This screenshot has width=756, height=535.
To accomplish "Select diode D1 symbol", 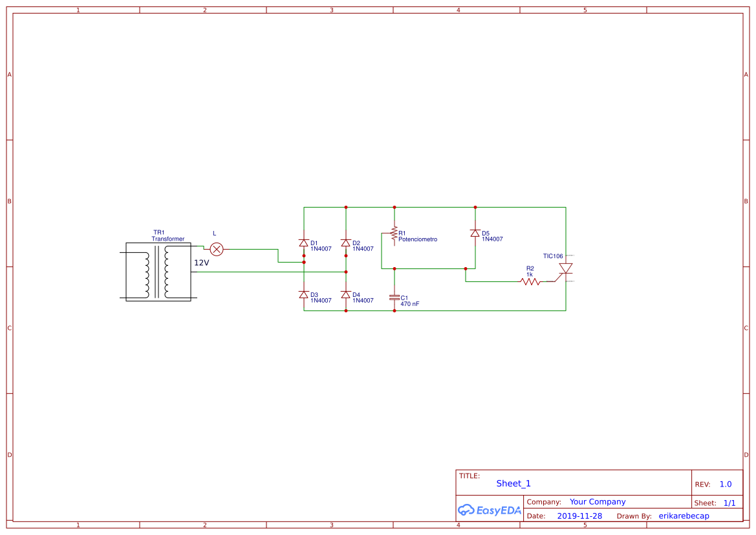I will (x=304, y=243).
